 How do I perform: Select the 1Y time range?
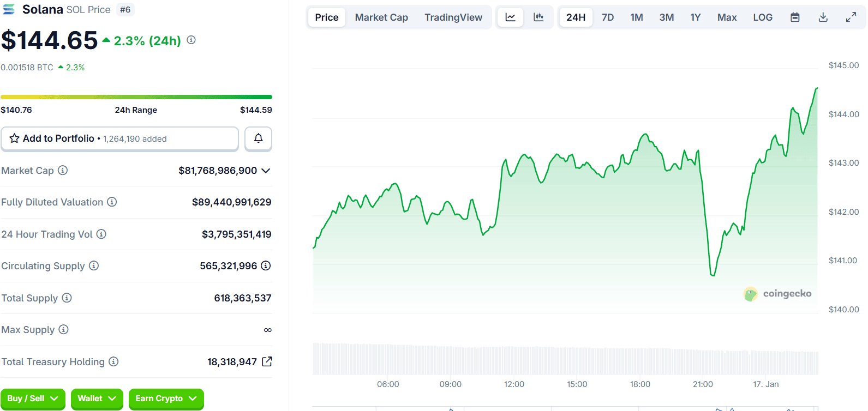point(695,17)
